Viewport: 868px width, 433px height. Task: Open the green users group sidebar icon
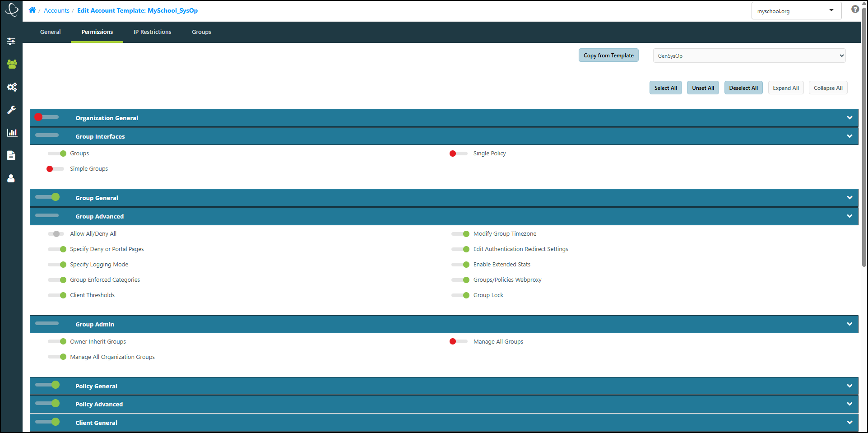(12, 64)
